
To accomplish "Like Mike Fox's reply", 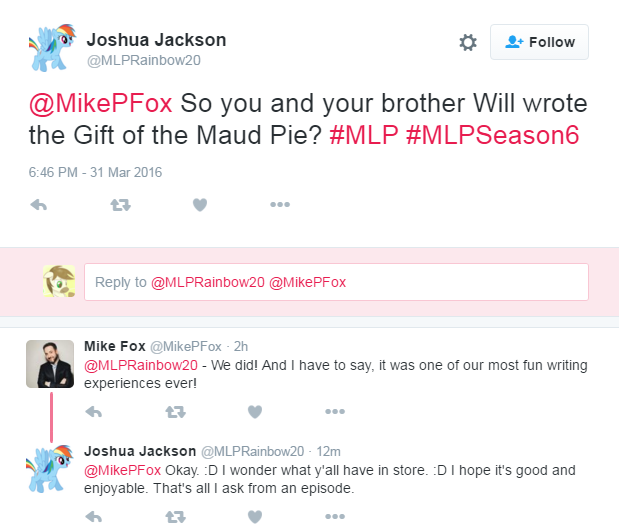I will pyautogui.click(x=255, y=412).
